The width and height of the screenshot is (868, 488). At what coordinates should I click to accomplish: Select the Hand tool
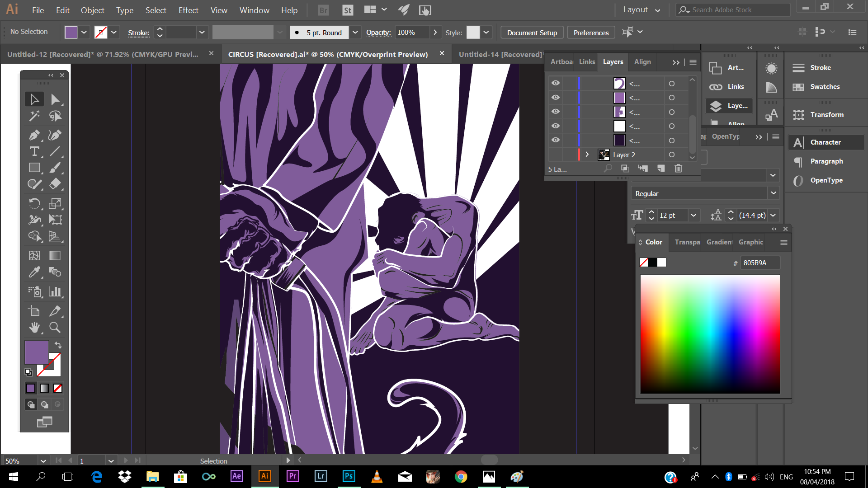point(34,327)
